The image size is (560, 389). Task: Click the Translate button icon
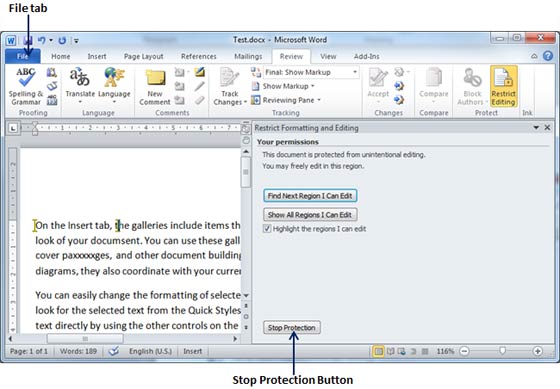[x=79, y=77]
